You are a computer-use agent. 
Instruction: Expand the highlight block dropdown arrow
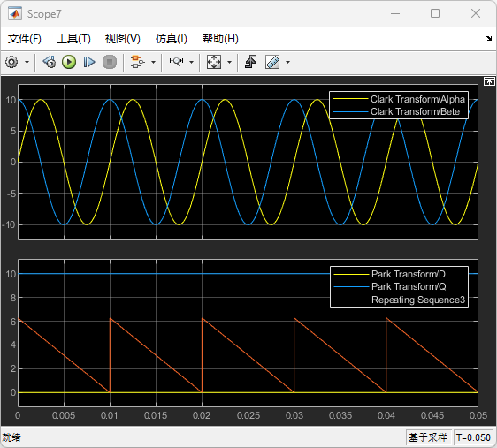click(153, 62)
